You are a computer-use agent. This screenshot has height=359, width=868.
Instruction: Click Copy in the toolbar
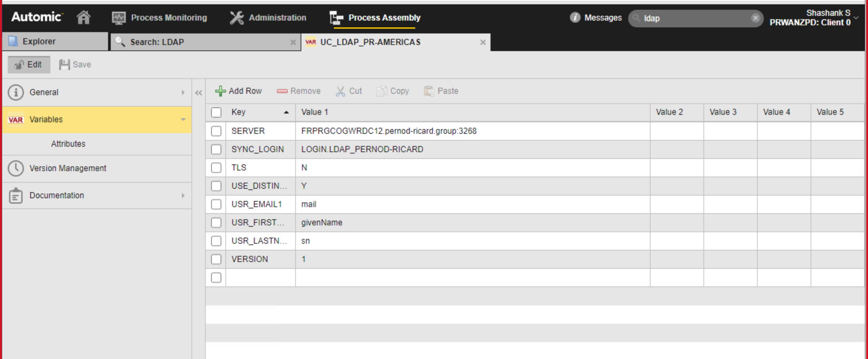coord(393,91)
